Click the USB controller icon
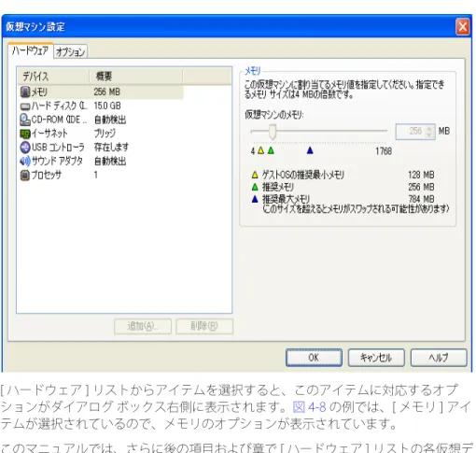Screen dimensions: 476x453 pyautogui.click(x=25, y=148)
